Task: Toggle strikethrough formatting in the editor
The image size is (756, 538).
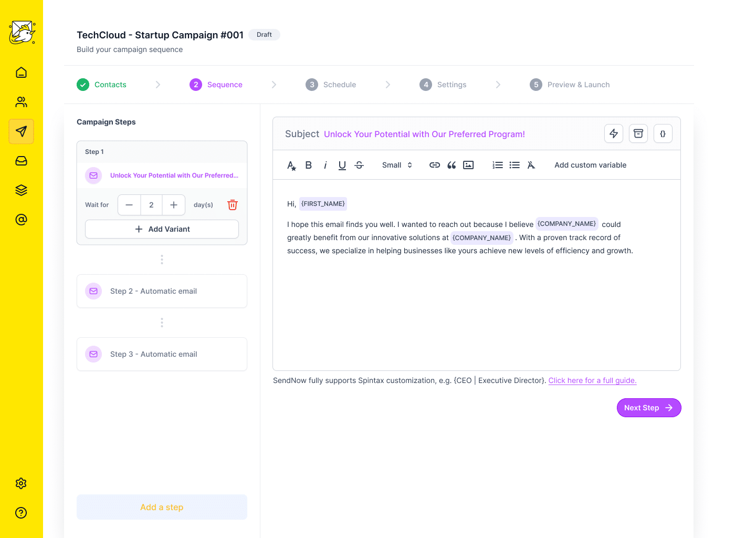Action: pos(359,165)
